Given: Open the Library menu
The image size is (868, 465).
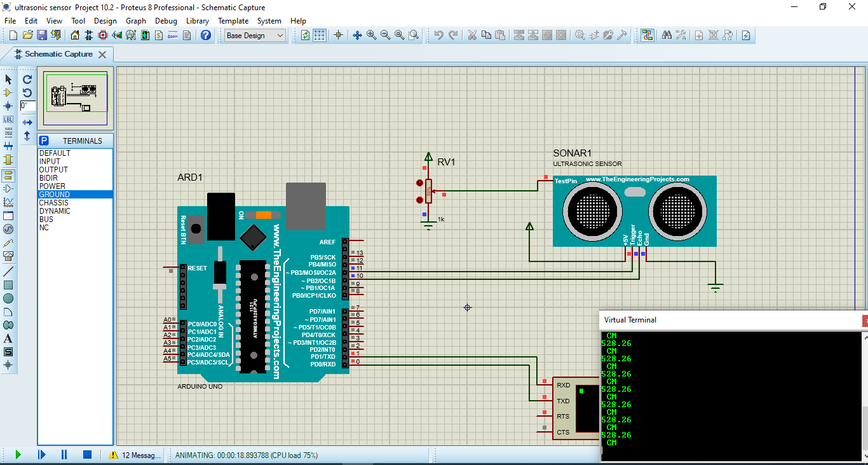Looking at the screenshot, I should tap(197, 20).
